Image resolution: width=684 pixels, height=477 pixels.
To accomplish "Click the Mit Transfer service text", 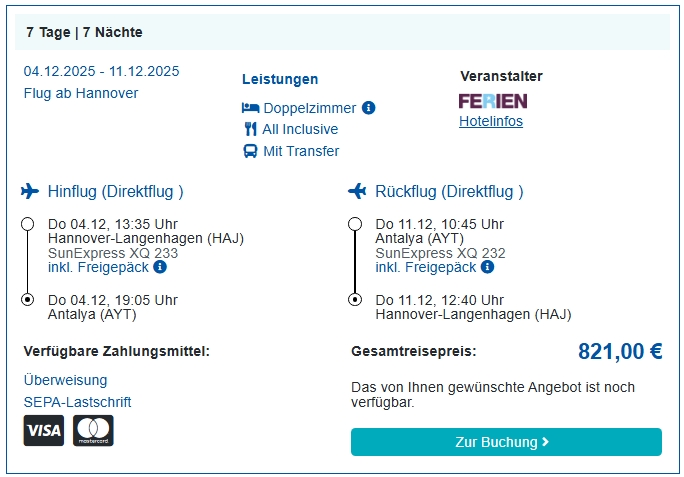I will point(301,151).
